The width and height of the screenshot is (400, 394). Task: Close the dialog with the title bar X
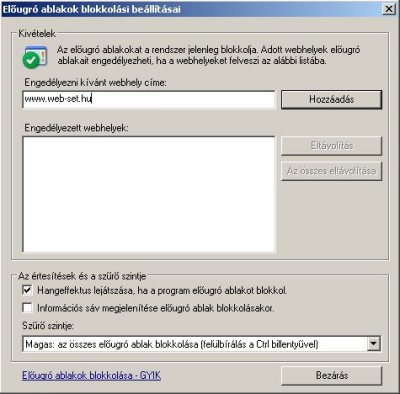[x=389, y=9]
